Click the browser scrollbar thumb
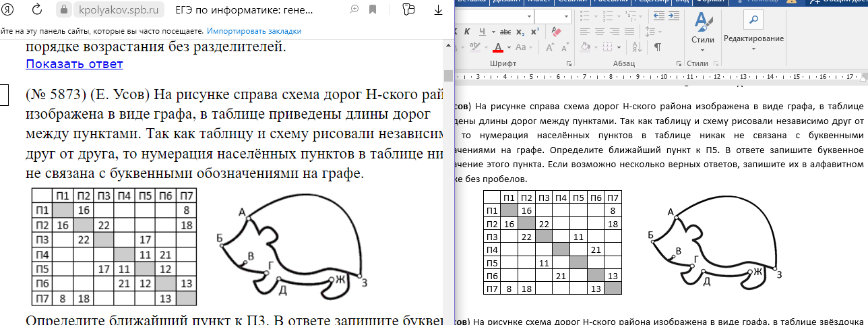Viewport: 868px width, 325px height. point(448,75)
